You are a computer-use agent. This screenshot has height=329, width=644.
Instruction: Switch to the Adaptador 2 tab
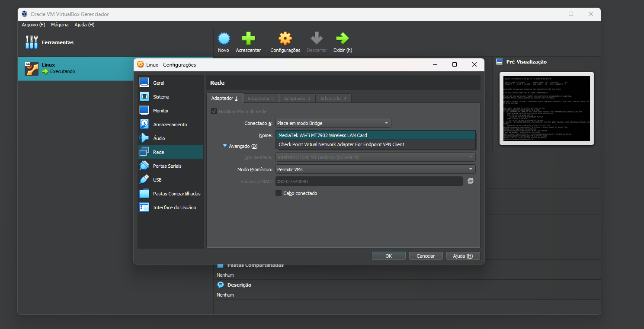point(260,99)
